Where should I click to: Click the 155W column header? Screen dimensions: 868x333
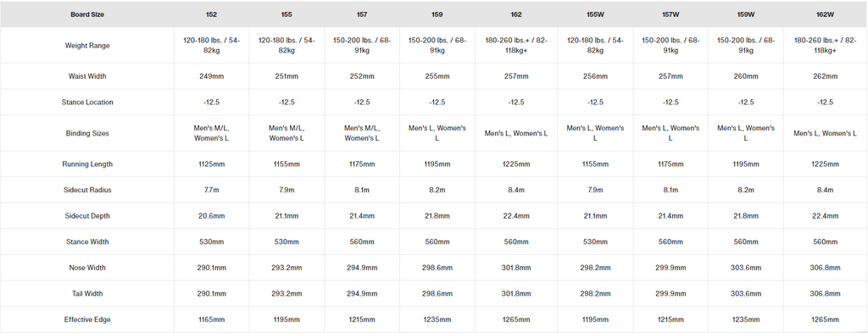pos(595,15)
